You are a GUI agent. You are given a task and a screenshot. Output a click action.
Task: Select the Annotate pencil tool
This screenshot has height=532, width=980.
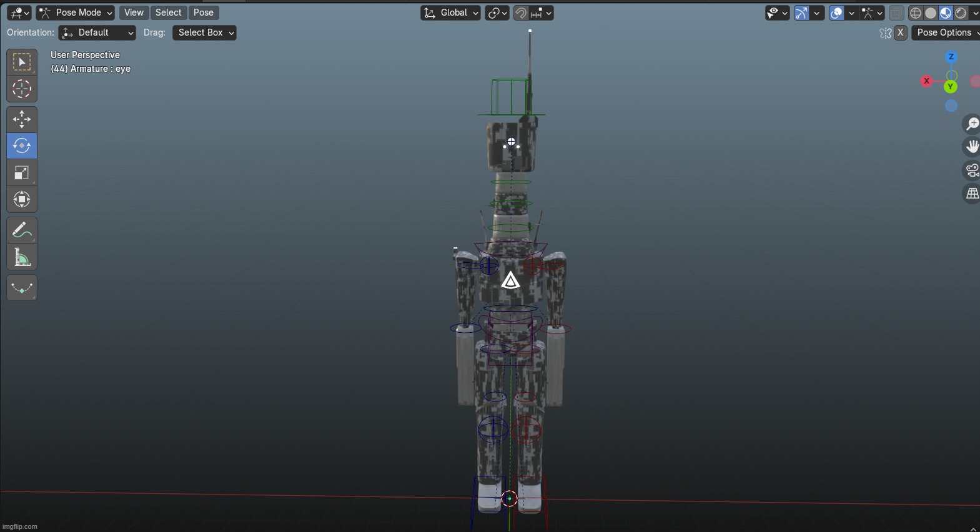[22, 230]
